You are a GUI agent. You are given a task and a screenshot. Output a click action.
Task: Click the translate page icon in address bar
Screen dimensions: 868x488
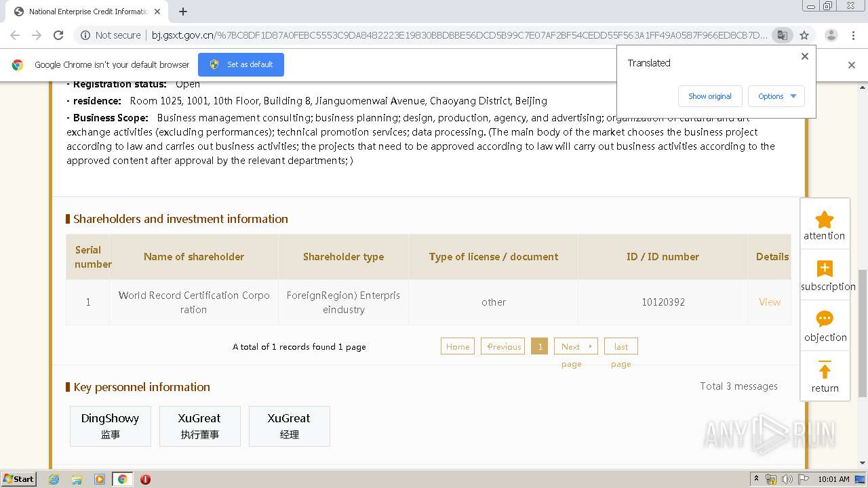tap(782, 35)
